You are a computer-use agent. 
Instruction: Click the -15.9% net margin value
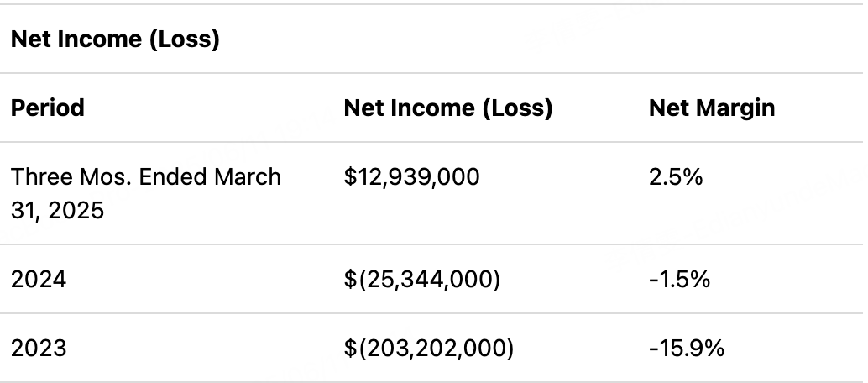click(687, 349)
